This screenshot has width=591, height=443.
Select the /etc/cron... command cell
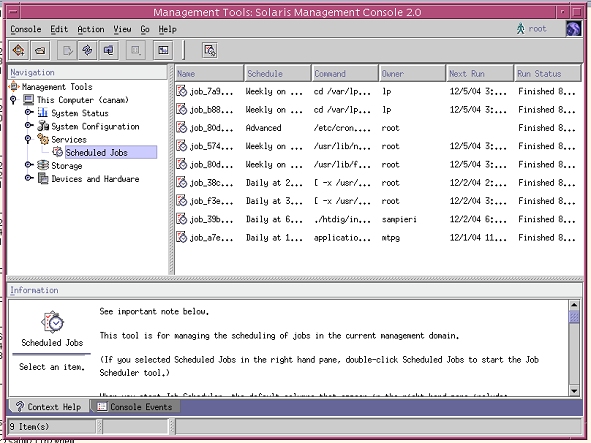(x=342, y=128)
